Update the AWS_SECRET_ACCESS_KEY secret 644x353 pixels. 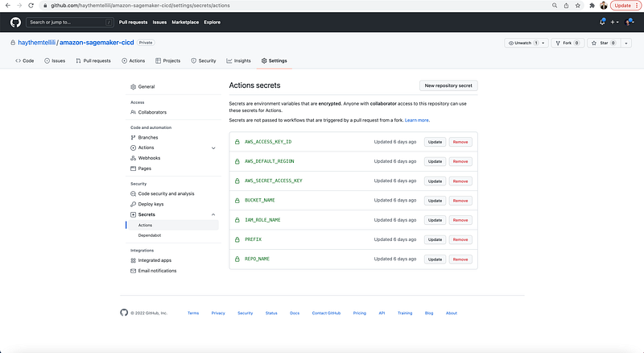(435, 181)
